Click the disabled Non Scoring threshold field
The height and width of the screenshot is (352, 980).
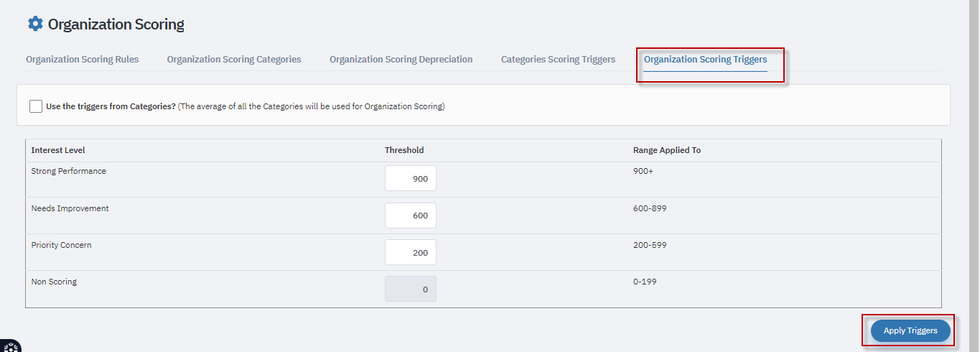click(411, 289)
